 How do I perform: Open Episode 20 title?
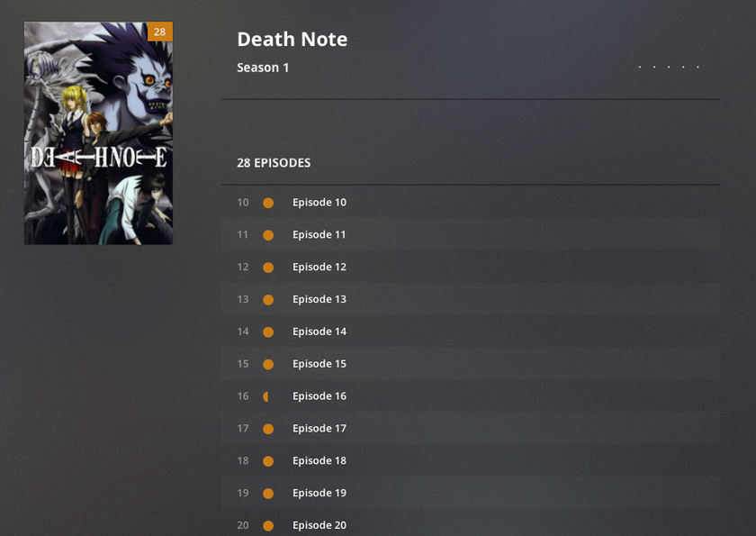click(319, 526)
